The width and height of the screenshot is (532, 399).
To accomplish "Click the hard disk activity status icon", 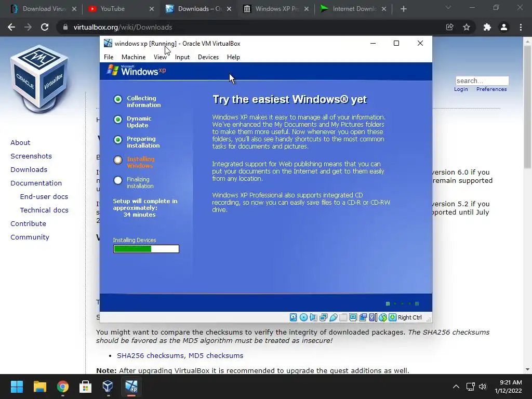I will (x=294, y=317).
